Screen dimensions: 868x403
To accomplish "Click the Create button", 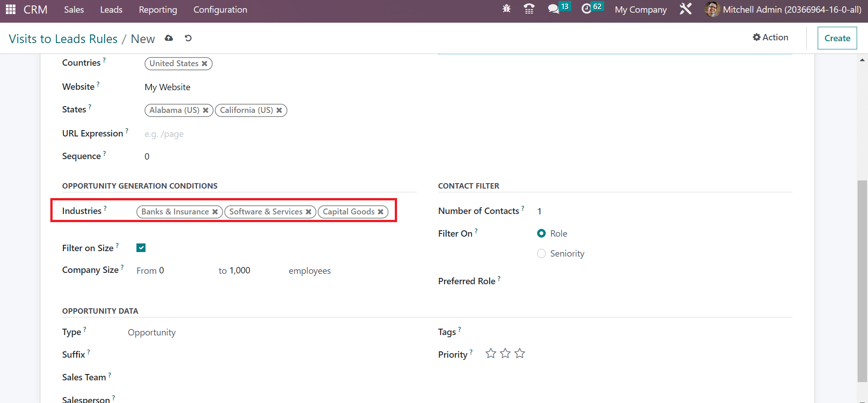I will [837, 38].
